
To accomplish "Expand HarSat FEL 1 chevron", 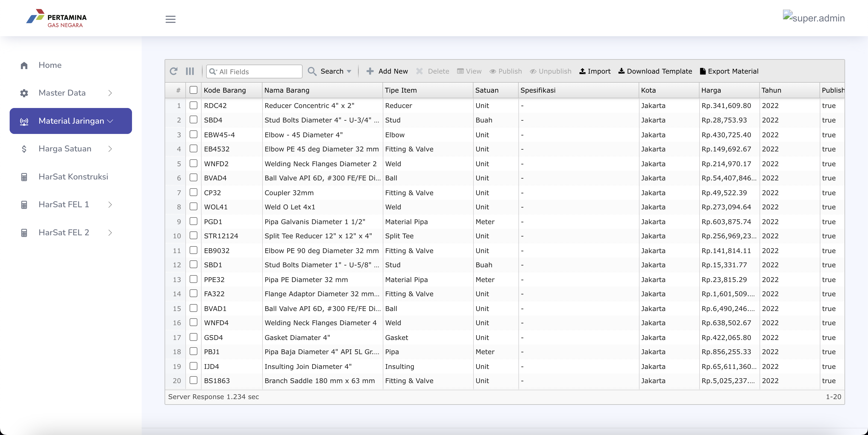I will point(110,205).
